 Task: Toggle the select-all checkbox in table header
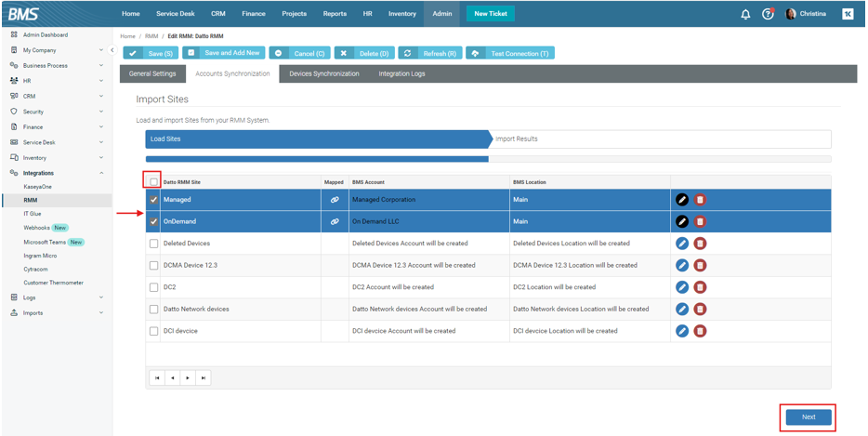tap(154, 182)
